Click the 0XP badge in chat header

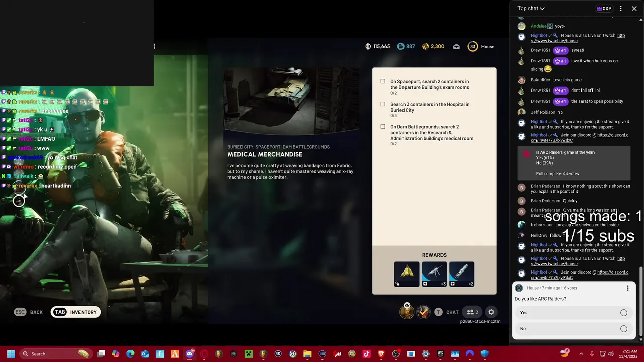tap(604, 8)
